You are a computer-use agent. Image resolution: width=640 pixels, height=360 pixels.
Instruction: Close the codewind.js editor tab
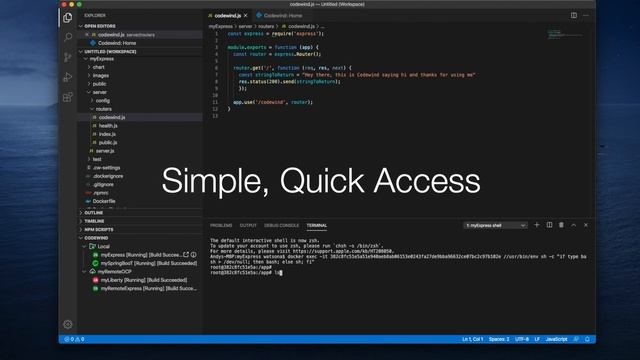click(245, 16)
